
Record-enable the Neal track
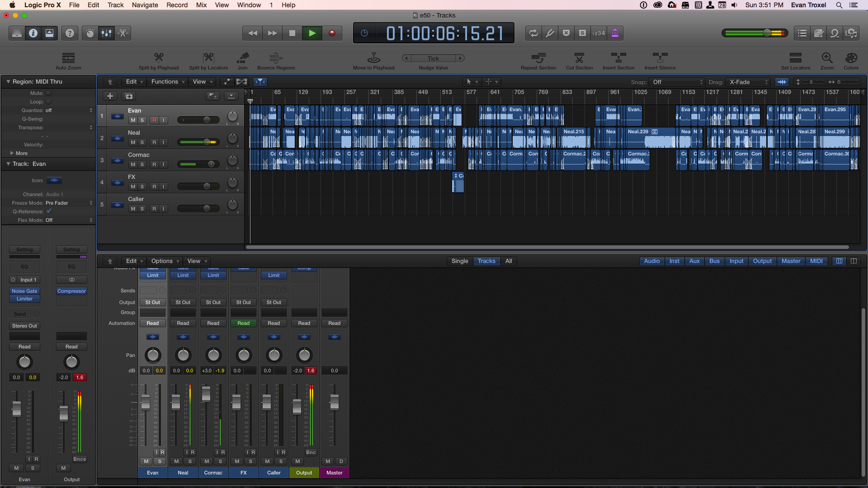pyautogui.click(x=154, y=142)
